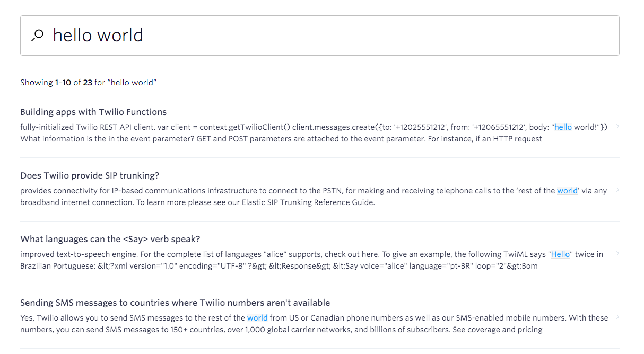Screen dimensions: 644x354
Task: Click highlighted "world" in SIP trunking snippet
Action: pos(567,191)
